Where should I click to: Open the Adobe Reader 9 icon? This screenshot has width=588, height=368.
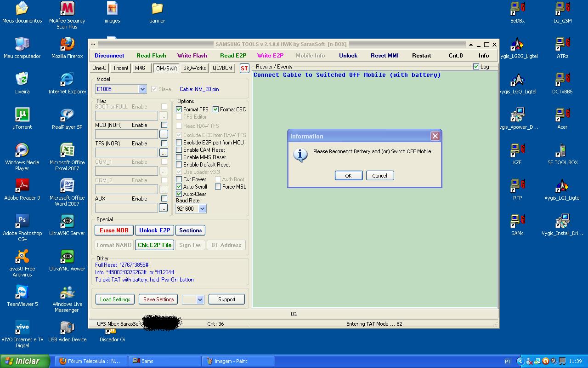[x=22, y=189]
